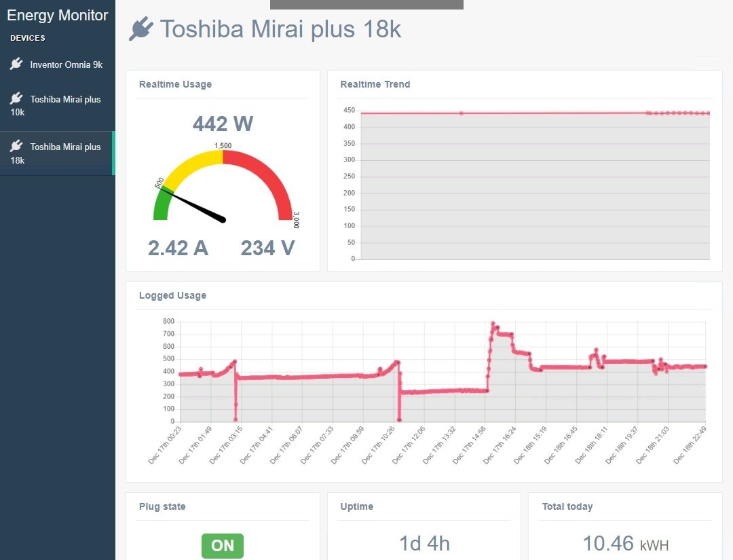
Task: Click the data point at the middle of Realtime Trend line
Action: click(461, 113)
